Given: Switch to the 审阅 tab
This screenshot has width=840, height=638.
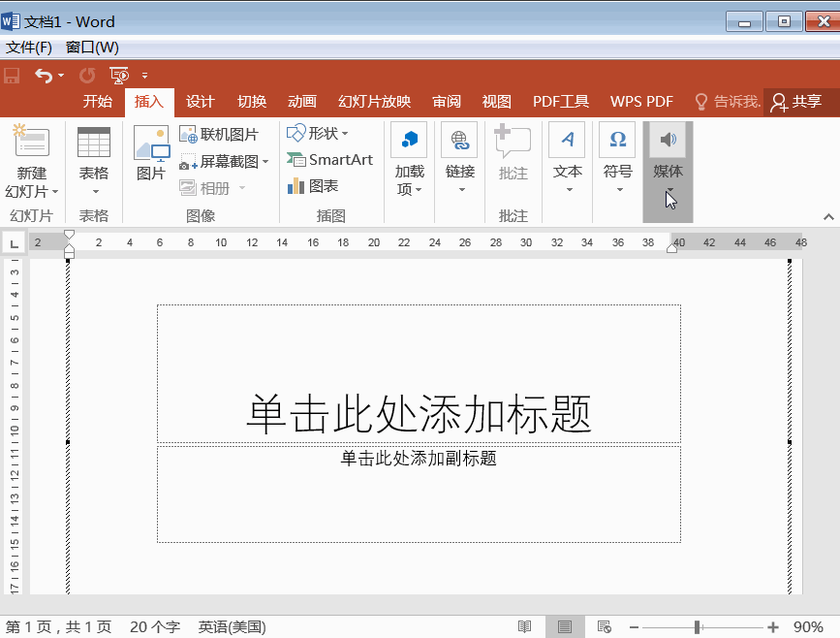Looking at the screenshot, I should (x=447, y=102).
